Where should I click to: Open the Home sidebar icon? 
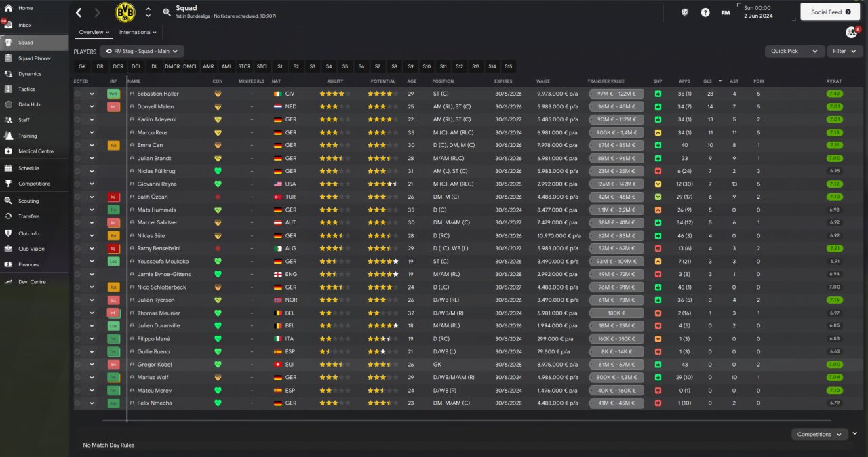[x=8, y=8]
